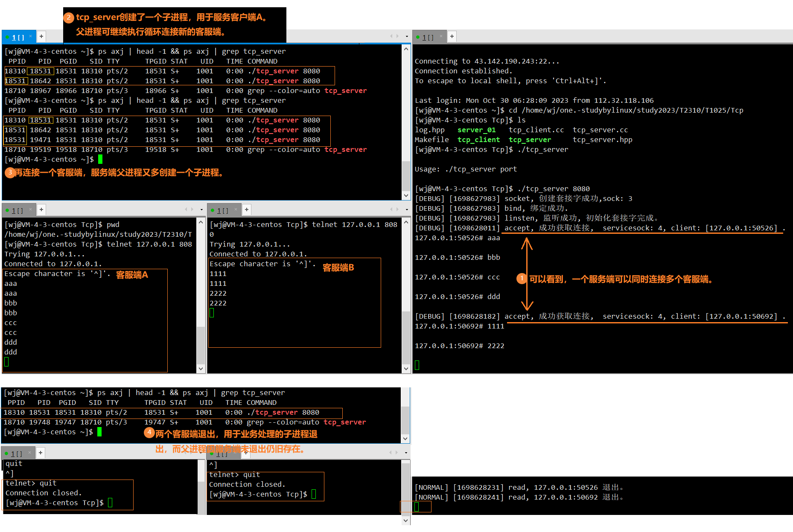
Task: Click the 'Last login: Mon Oct 30' line
Action: pyautogui.click(x=534, y=100)
